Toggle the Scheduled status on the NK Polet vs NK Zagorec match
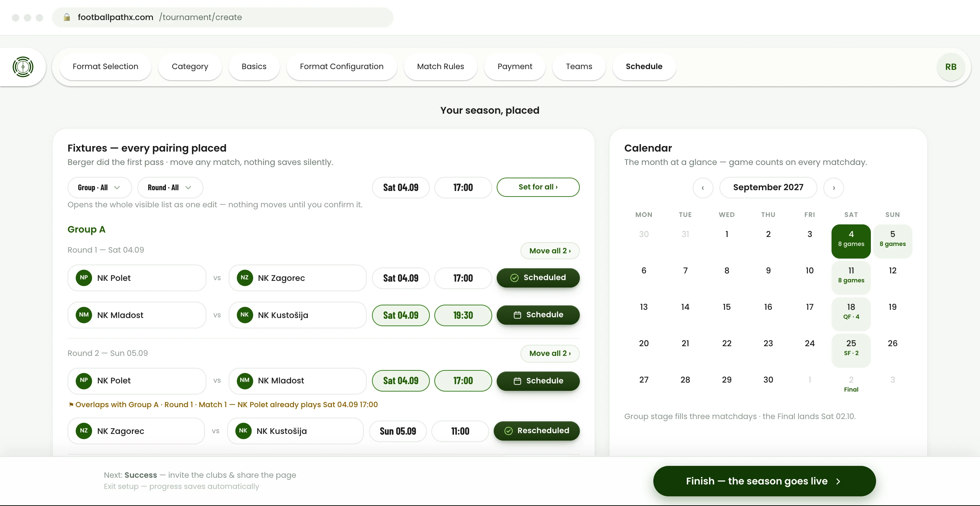 [538, 278]
